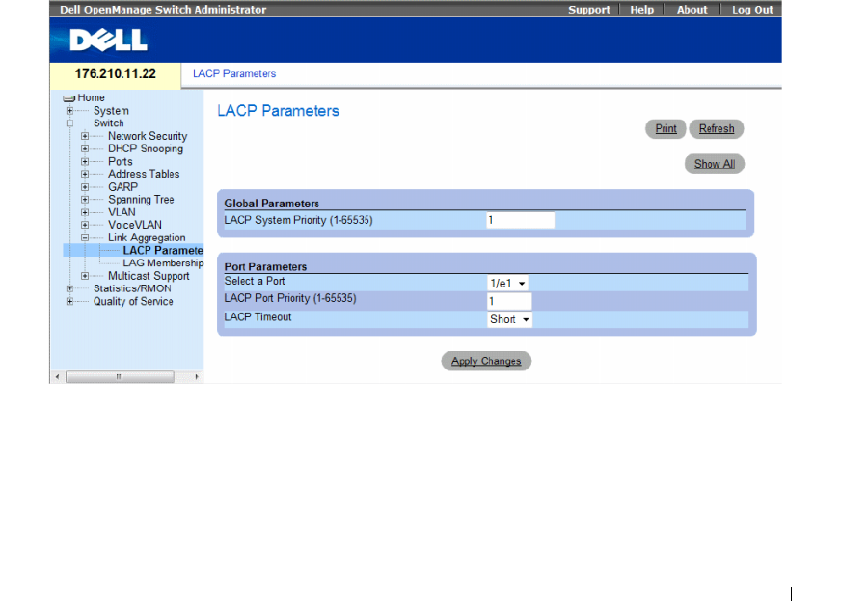
Task: Open DHCP Snooping tree item
Action: click(146, 149)
